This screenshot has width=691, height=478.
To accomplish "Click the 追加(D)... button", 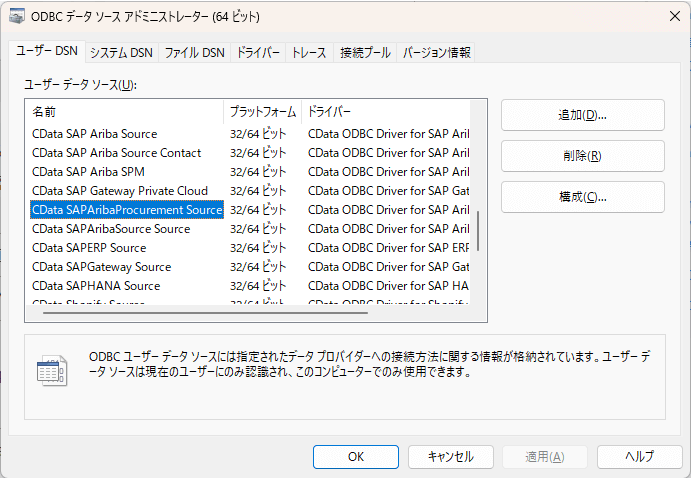I will [x=583, y=115].
